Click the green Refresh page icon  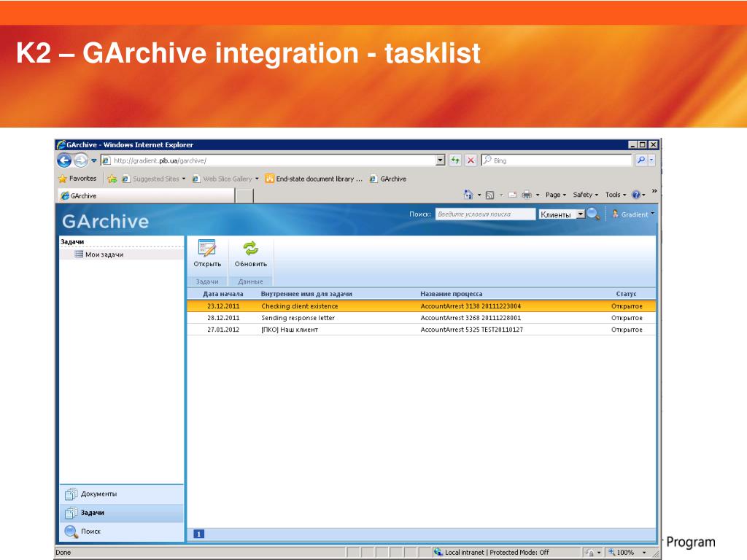(x=455, y=160)
